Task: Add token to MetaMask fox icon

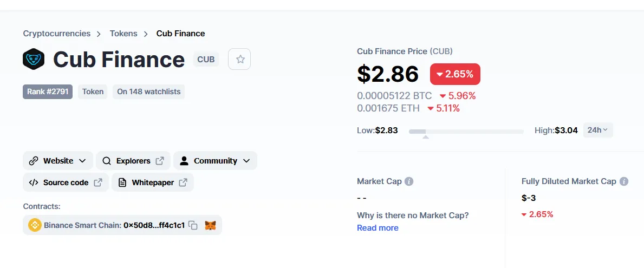Action: [210, 225]
